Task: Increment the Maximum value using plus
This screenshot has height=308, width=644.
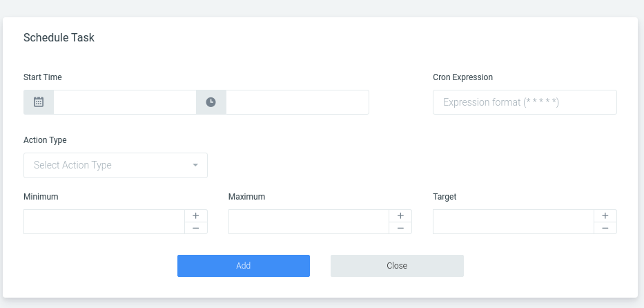Action: point(400,215)
